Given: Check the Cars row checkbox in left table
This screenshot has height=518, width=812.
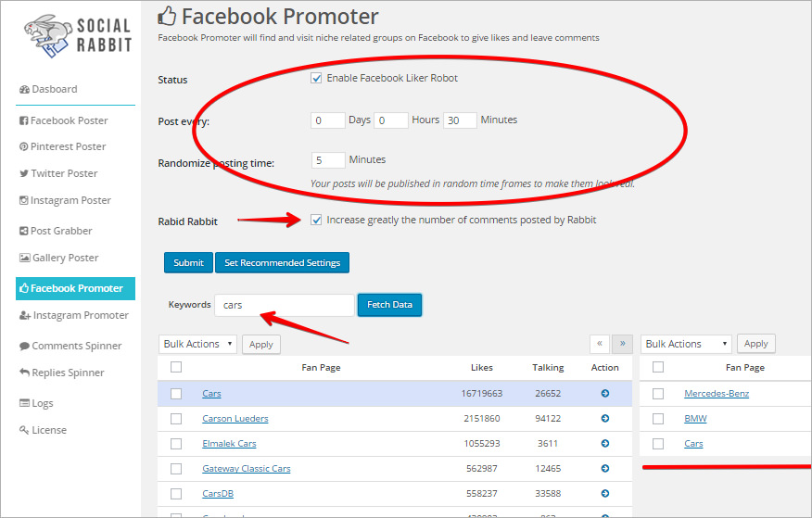Looking at the screenshot, I should click(x=176, y=394).
